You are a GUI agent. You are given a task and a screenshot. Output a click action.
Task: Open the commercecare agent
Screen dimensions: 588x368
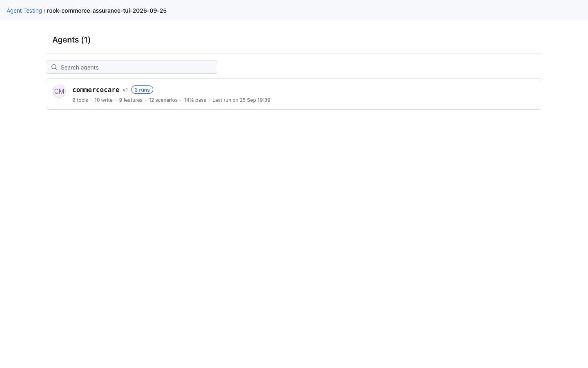pyautogui.click(x=96, y=90)
